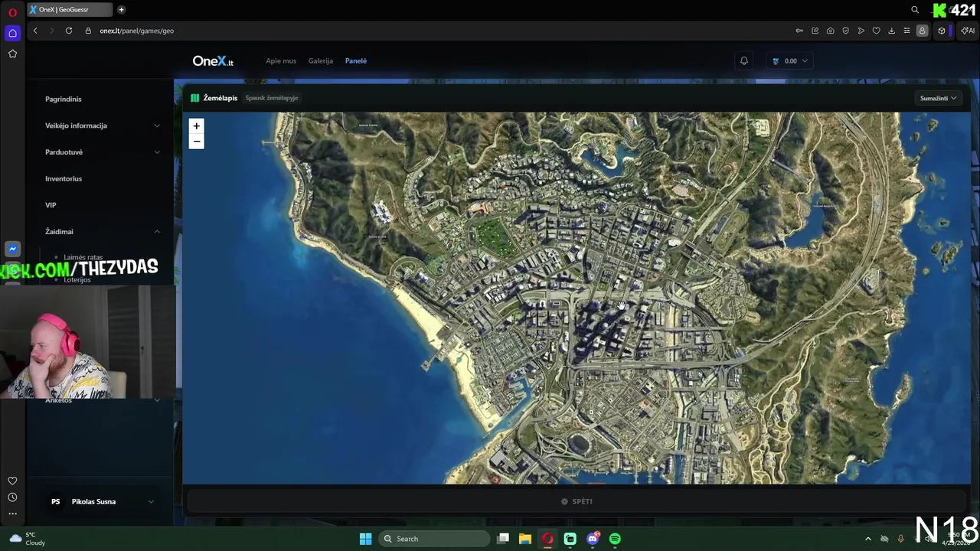Open extensions cube icon

(942, 31)
